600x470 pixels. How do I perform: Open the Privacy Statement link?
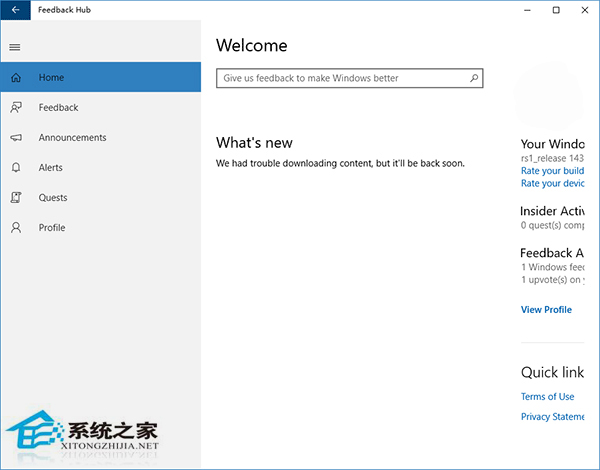(x=553, y=416)
